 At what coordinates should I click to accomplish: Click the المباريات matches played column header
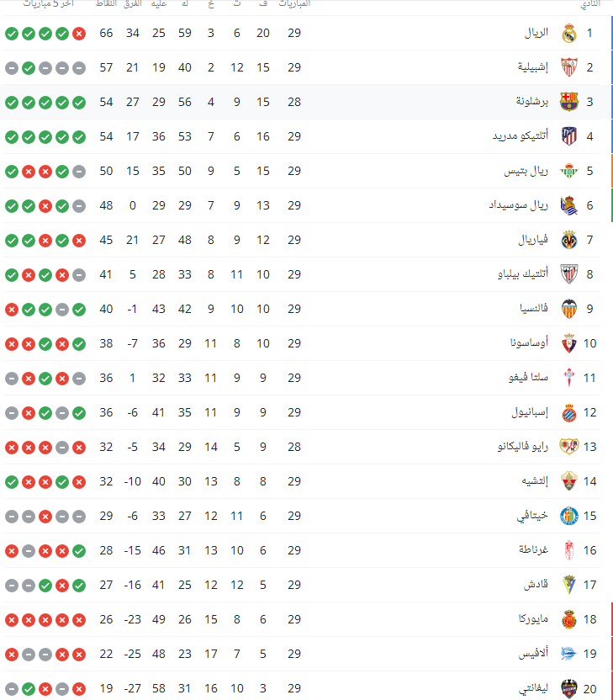(x=293, y=5)
